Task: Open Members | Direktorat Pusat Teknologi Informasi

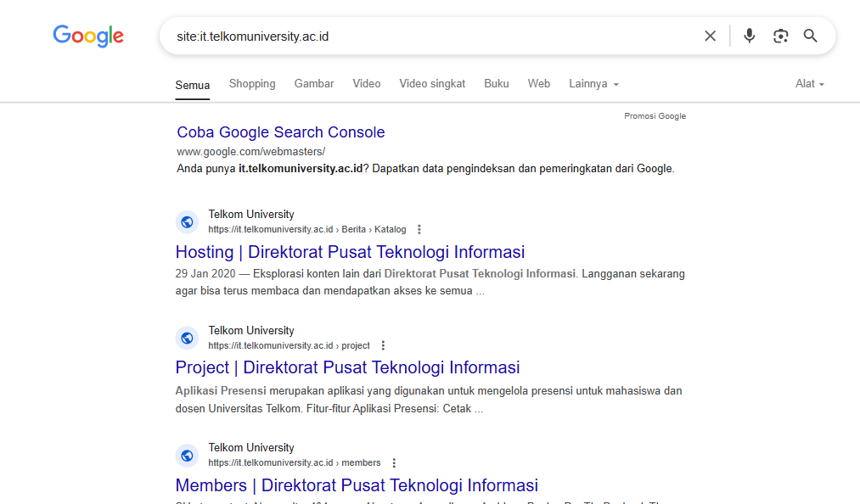Action: [x=357, y=485]
